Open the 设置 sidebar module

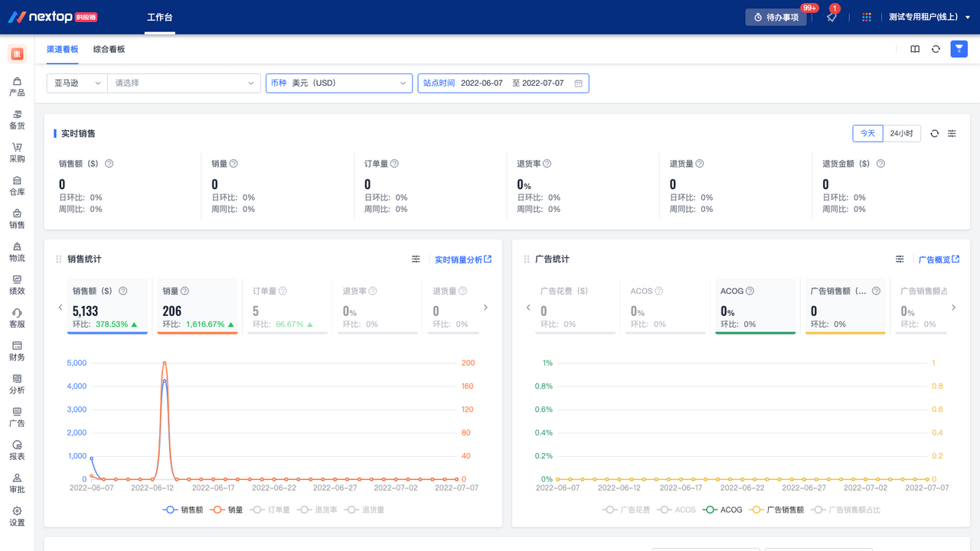17,516
